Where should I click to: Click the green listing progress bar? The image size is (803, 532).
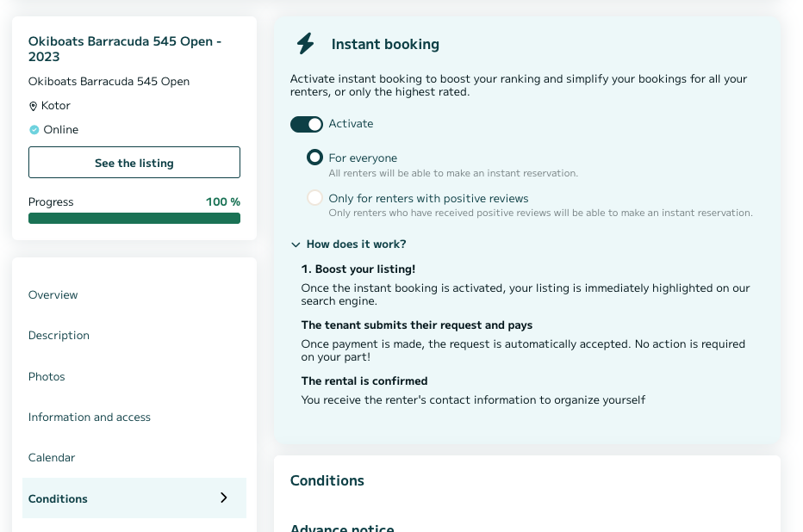(134, 219)
